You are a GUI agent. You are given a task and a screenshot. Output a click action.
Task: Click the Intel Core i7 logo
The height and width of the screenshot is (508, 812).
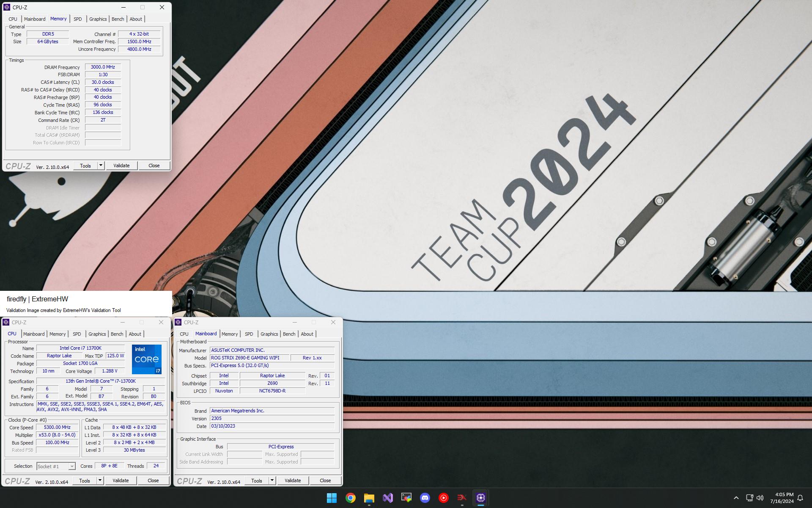(146, 359)
